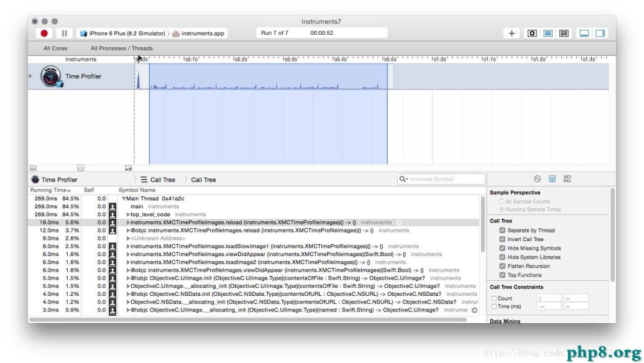Image resolution: width=644 pixels, height=363 pixels.
Task: Enable the Count constraint checkbox
Action: pos(494,297)
